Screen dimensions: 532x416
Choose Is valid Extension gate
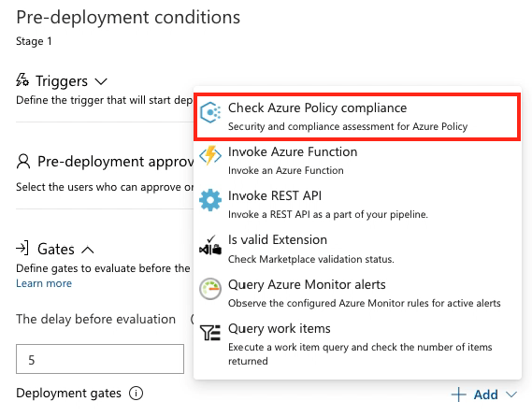pyautogui.click(x=357, y=249)
